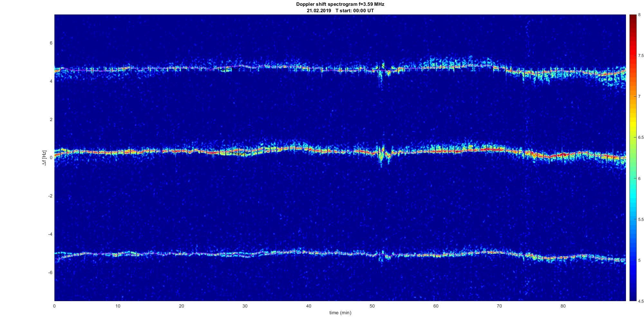Click the x-axis tick label '0'
Screen dimensions: 644x323
pos(54,306)
